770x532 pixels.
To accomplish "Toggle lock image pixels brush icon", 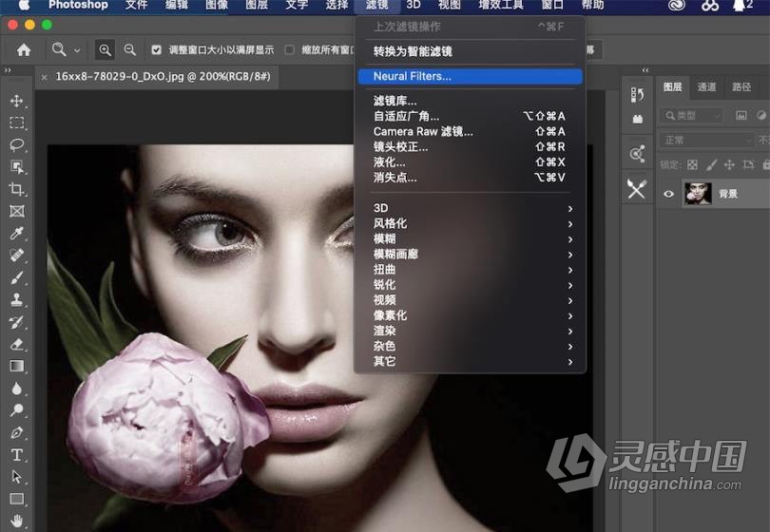I will (x=711, y=165).
